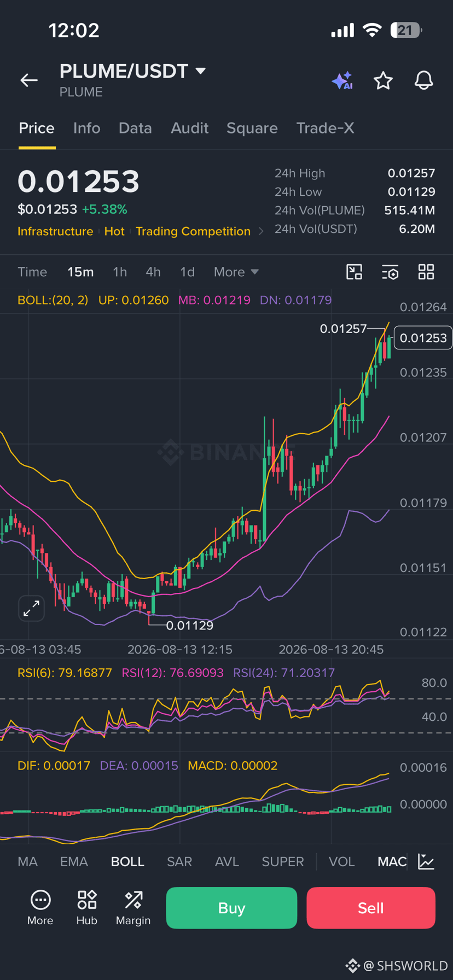Switch to the Info tab
Image resolution: width=453 pixels, height=980 pixels.
(86, 128)
